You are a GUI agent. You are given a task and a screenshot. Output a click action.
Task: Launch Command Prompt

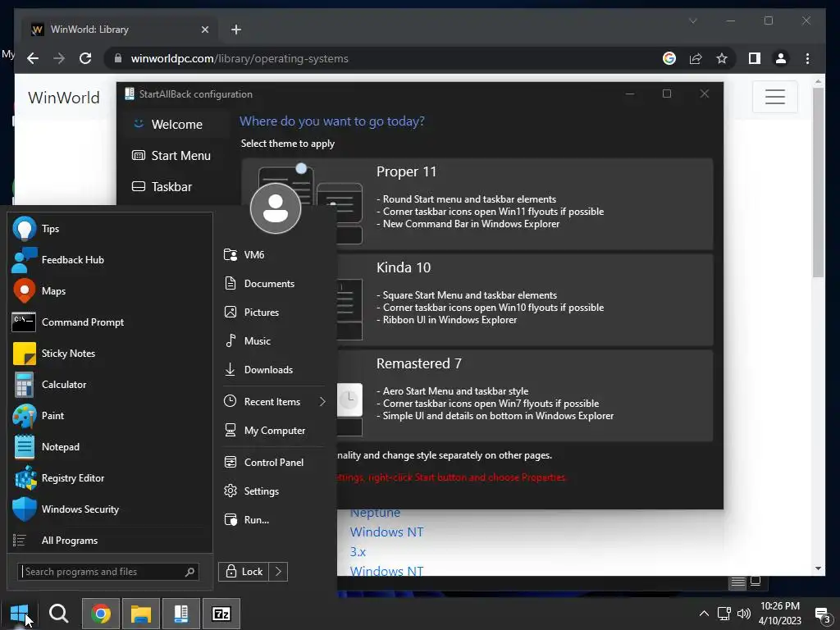[x=110, y=322]
